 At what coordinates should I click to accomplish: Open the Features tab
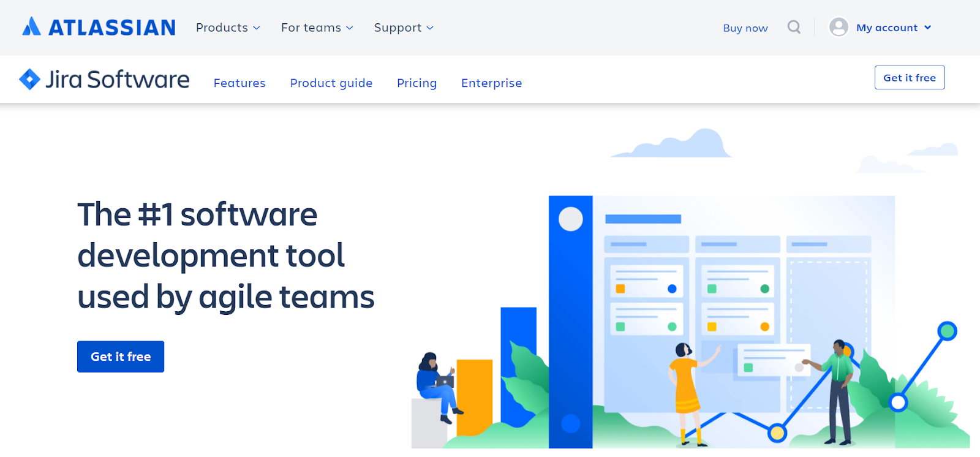coord(239,83)
